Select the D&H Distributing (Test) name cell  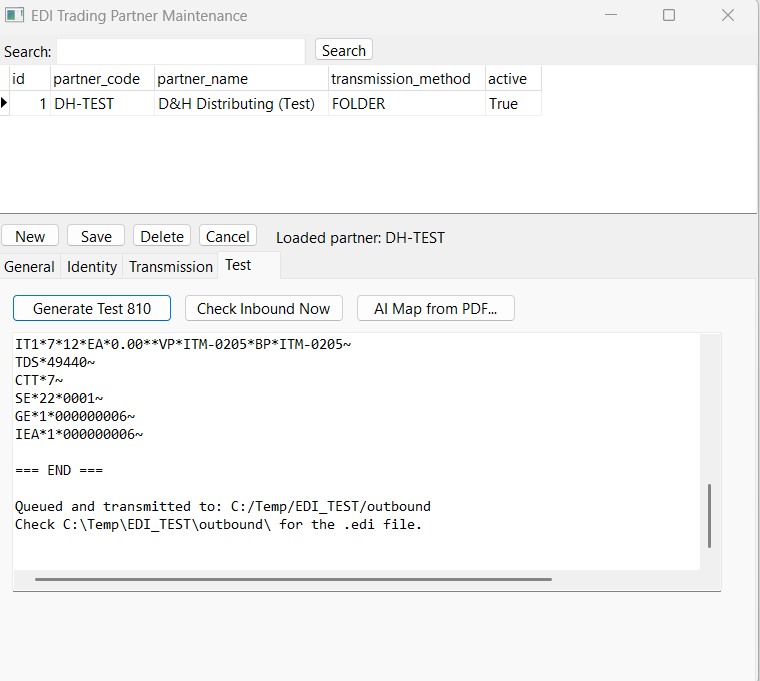[x=241, y=103]
